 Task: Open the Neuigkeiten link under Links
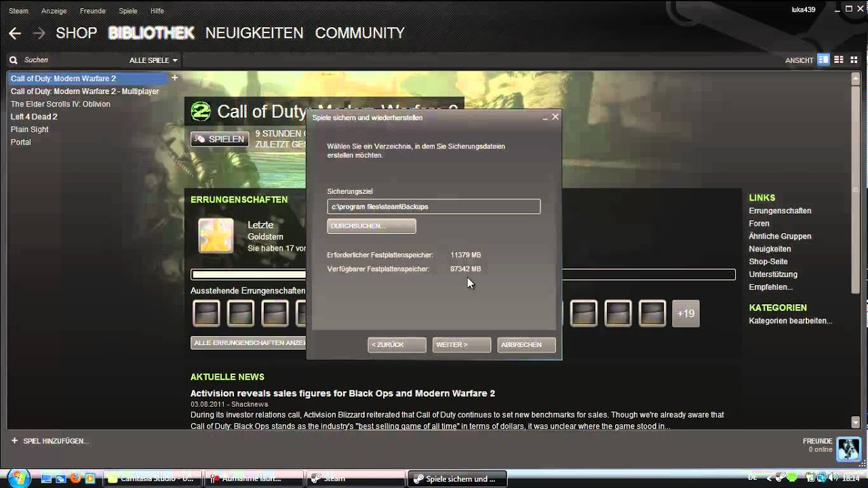(x=770, y=249)
